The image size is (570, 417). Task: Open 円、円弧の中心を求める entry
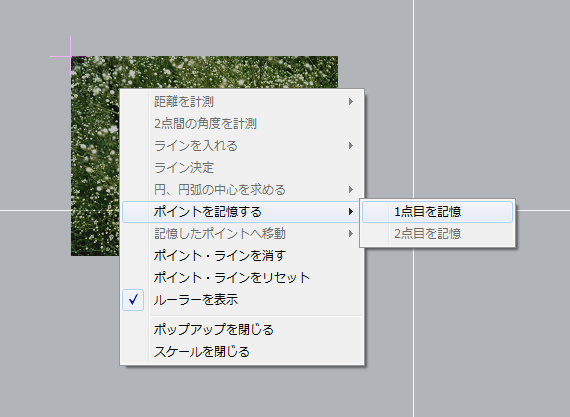click(242, 189)
